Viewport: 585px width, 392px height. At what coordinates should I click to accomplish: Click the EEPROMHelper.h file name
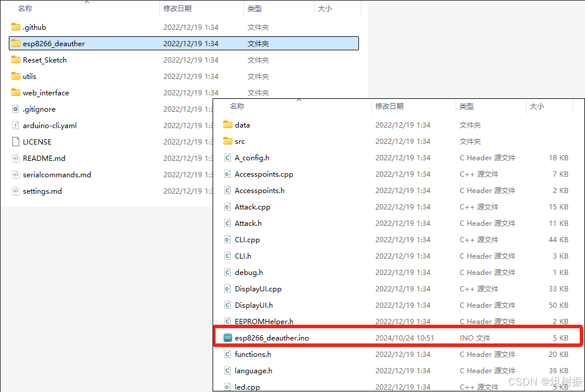pyautogui.click(x=264, y=321)
